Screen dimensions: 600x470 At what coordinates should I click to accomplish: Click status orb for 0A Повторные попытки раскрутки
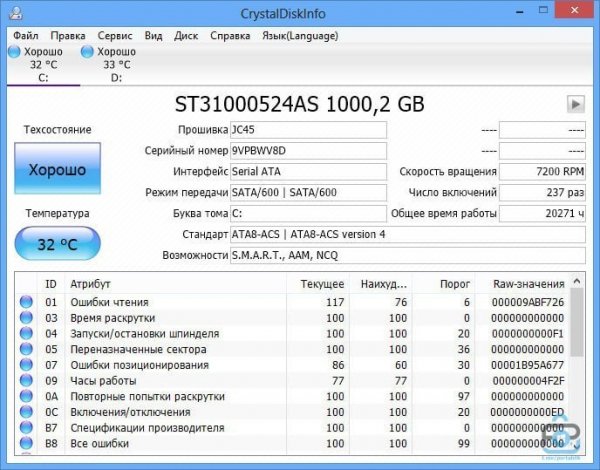pos(26,396)
